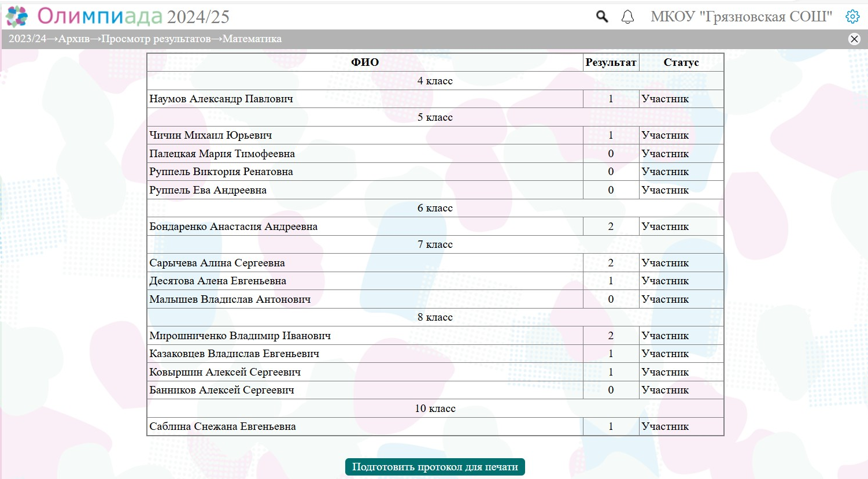Click Участник status for Сарычева Алина
868x479 pixels.
(665, 263)
